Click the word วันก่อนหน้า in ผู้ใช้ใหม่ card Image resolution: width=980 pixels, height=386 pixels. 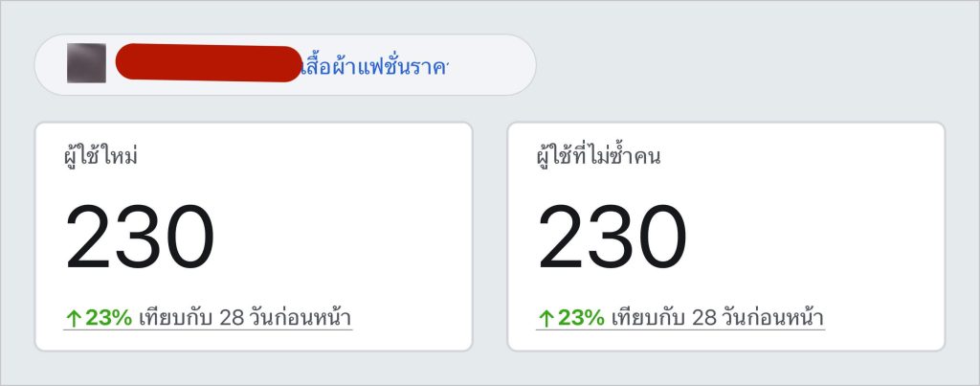301,317
